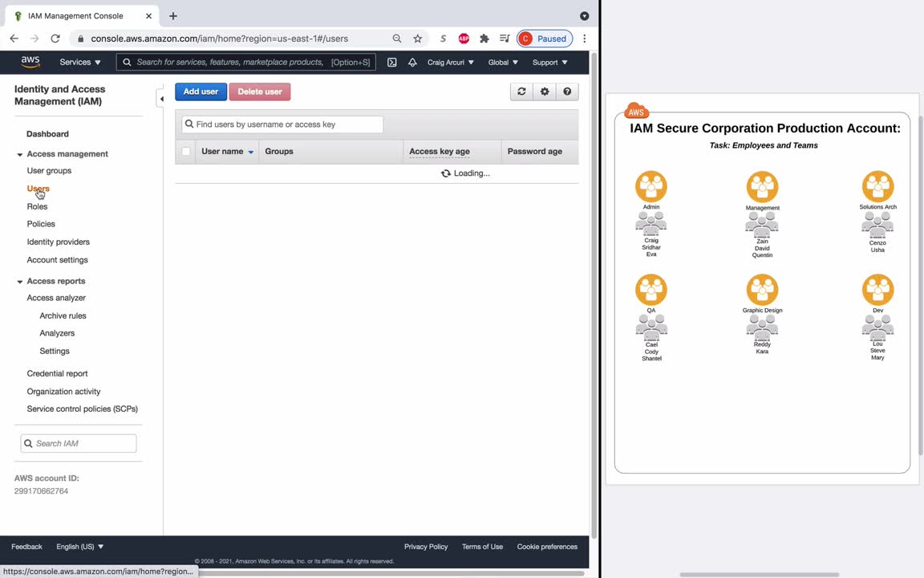Open the English (US) language dropdown
Viewport: 924px width, 578px height.
coord(79,547)
